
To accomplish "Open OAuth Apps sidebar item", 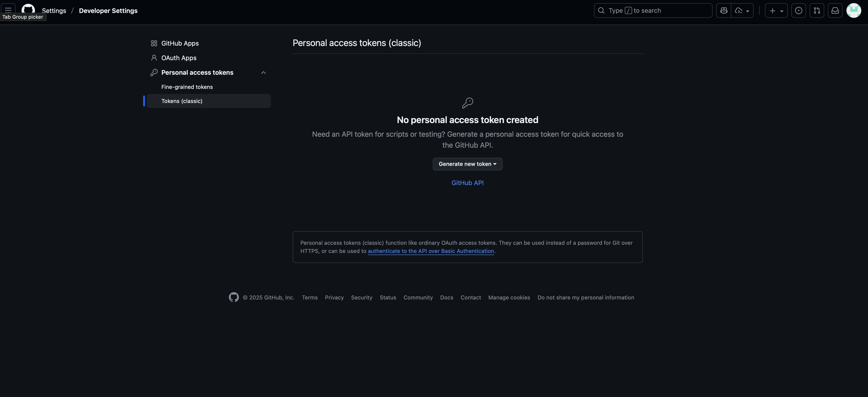I will 178,58.
